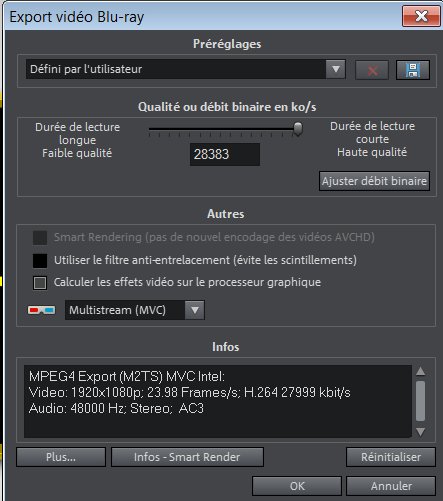The image size is (443, 501).
Task: Check Calculer les effets vidéo sur processeur graphique
Action: tap(40, 283)
